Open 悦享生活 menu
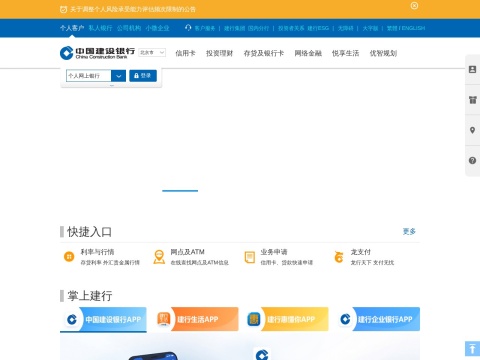 (345, 53)
